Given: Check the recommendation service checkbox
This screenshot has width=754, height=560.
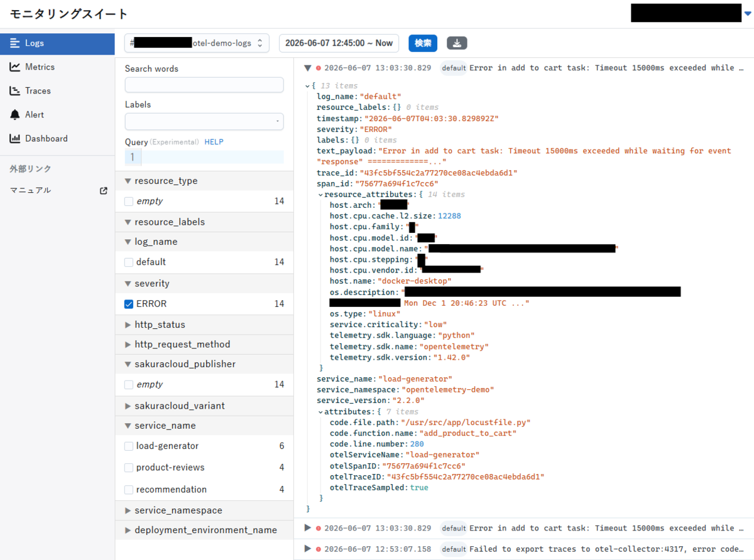Looking at the screenshot, I should [129, 490].
